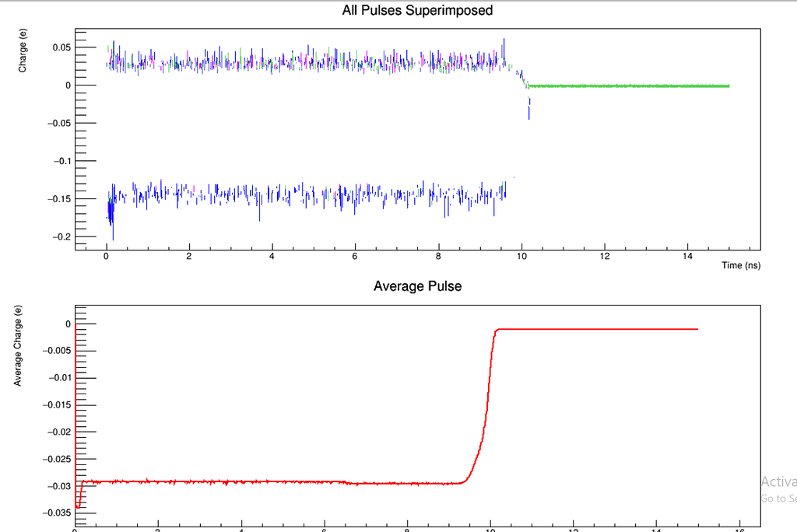The width and height of the screenshot is (797, 532).
Task: Select the red flat line after 10 ns
Action: [x=599, y=329]
